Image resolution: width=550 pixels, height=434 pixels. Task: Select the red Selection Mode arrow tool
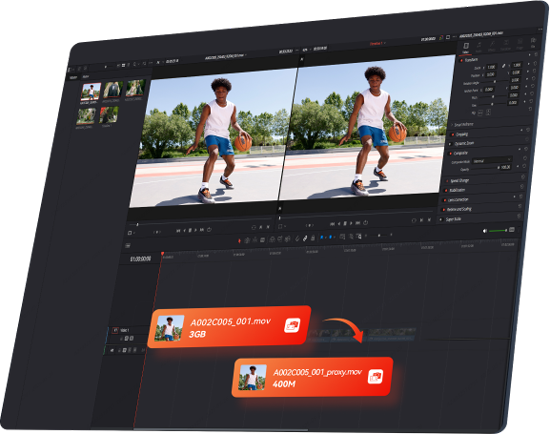pos(240,241)
